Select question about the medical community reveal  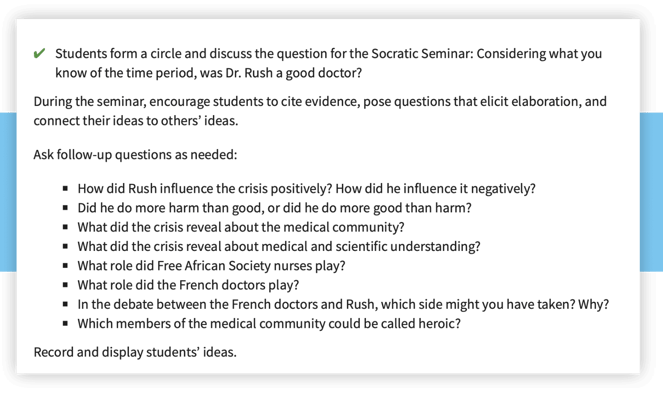coord(241,227)
